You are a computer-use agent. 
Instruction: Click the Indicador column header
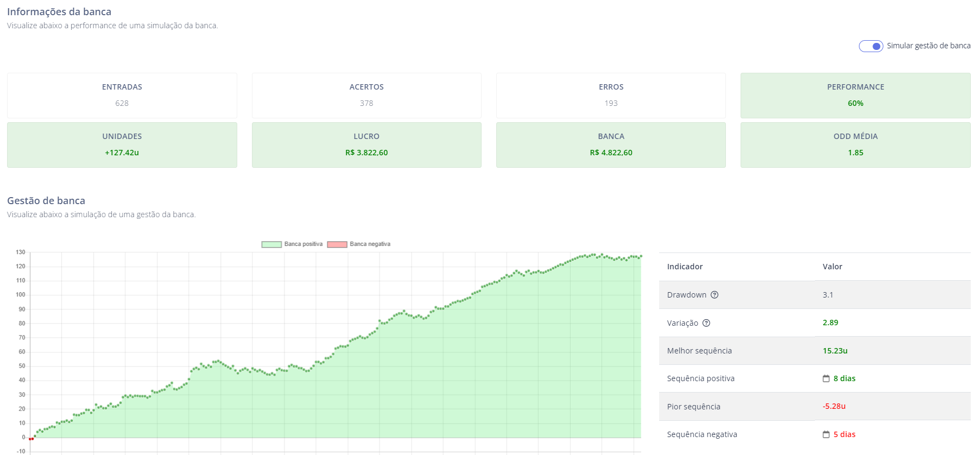[685, 267]
